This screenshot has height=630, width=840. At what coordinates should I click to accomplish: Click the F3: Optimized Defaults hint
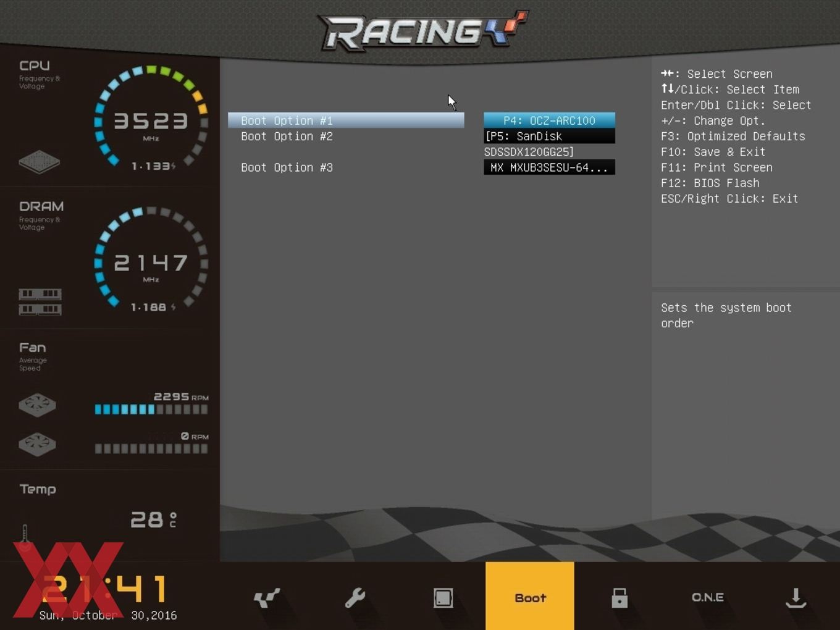pyautogui.click(x=733, y=136)
